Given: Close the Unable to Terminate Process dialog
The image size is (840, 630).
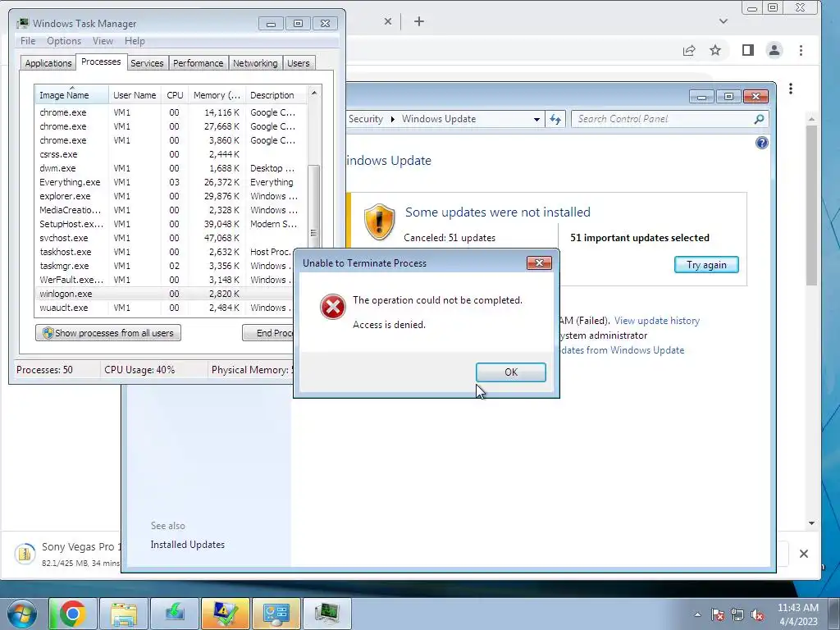Looking at the screenshot, I should click(x=539, y=262).
